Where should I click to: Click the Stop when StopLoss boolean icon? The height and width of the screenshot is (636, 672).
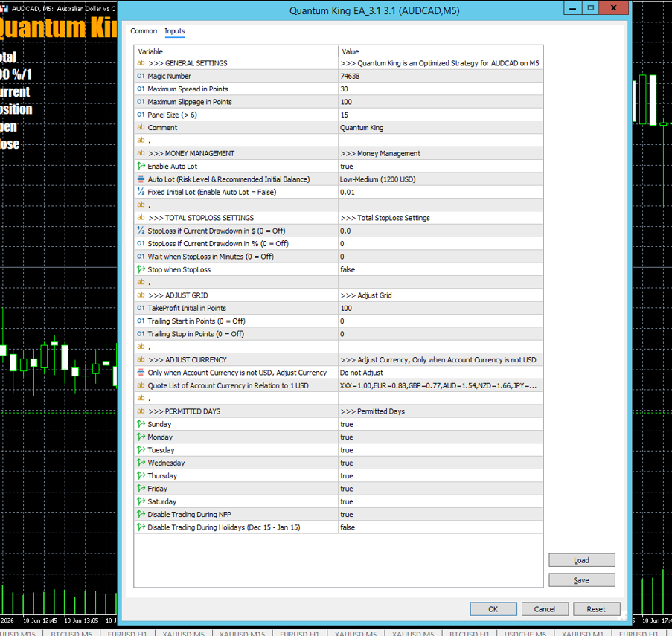[x=141, y=269]
